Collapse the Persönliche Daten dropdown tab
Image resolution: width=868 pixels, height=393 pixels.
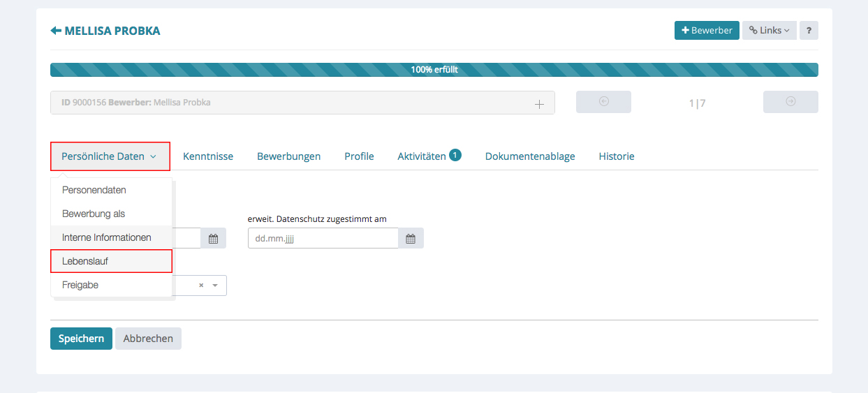[x=110, y=156]
